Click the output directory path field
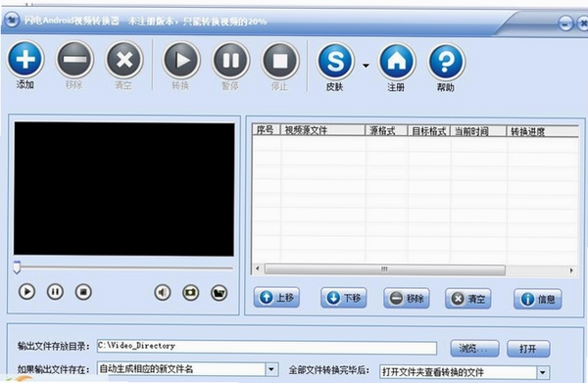Image resolution: width=588 pixels, height=383 pixels. point(267,347)
